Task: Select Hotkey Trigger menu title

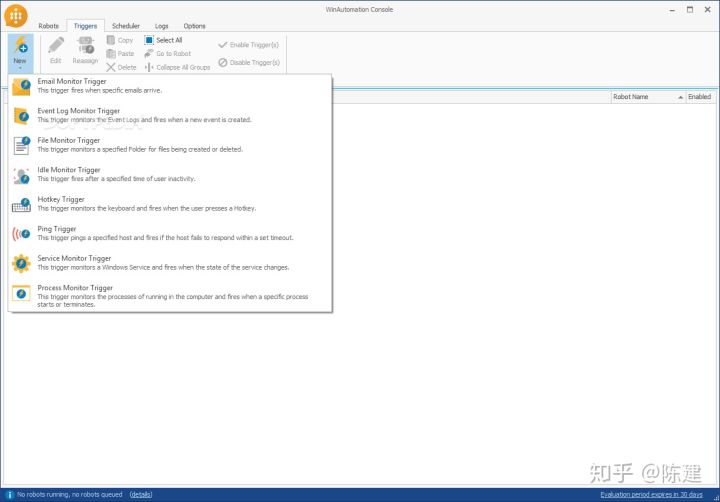Action: [x=61, y=199]
